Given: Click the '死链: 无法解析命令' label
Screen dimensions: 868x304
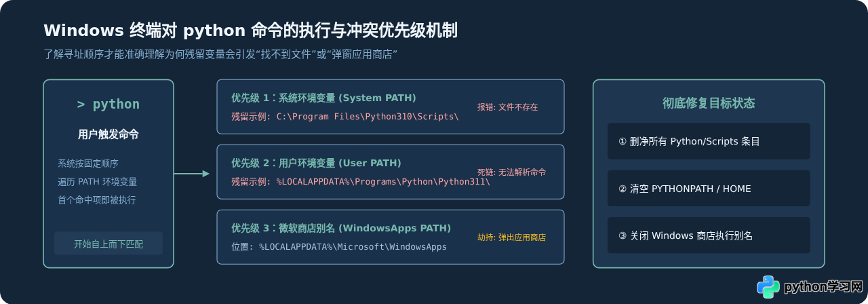Looking at the screenshot, I should [x=512, y=172].
